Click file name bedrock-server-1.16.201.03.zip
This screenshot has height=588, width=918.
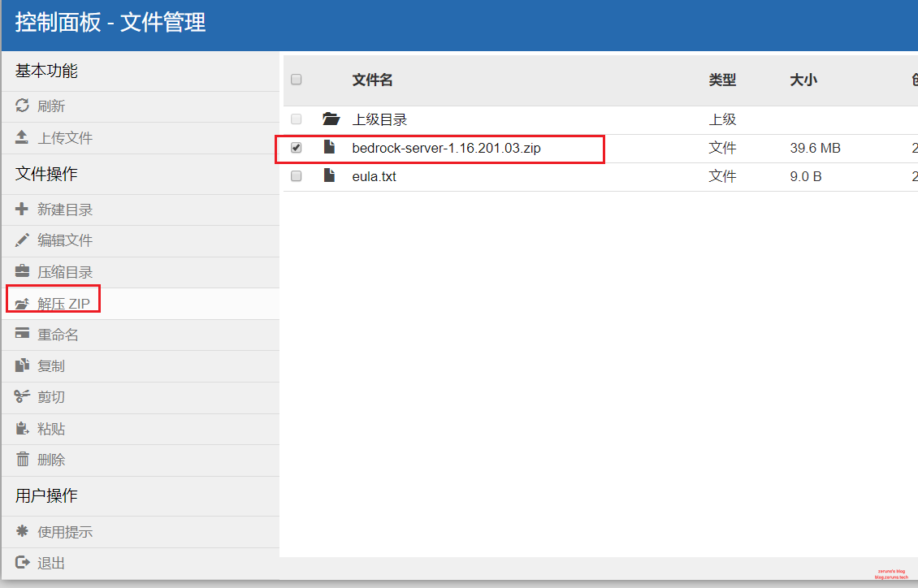(446, 148)
